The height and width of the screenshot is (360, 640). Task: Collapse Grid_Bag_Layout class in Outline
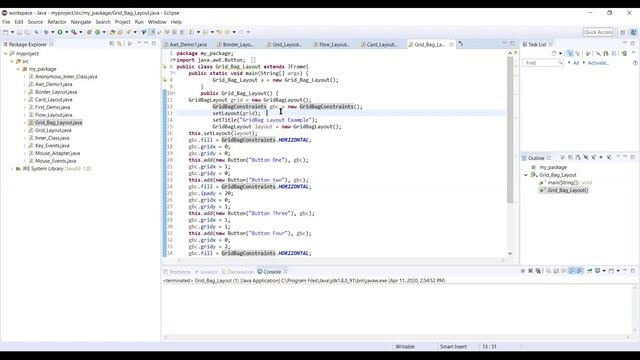point(526,175)
